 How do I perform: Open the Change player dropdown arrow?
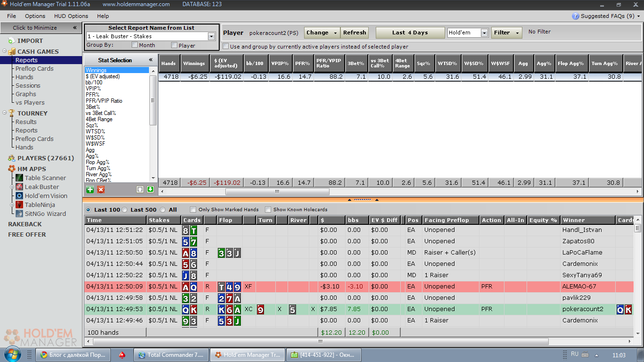click(335, 33)
